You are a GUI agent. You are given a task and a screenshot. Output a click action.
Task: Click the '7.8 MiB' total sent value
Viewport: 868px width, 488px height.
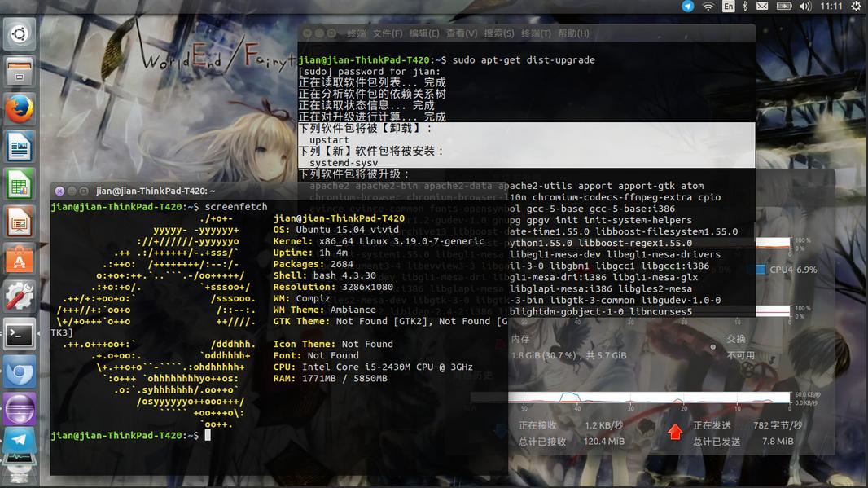778,442
